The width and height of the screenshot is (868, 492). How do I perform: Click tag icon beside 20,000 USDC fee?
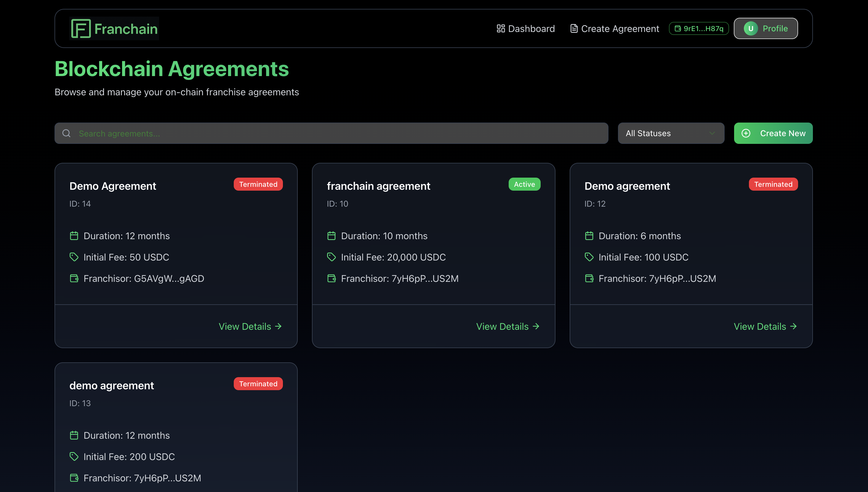click(331, 257)
